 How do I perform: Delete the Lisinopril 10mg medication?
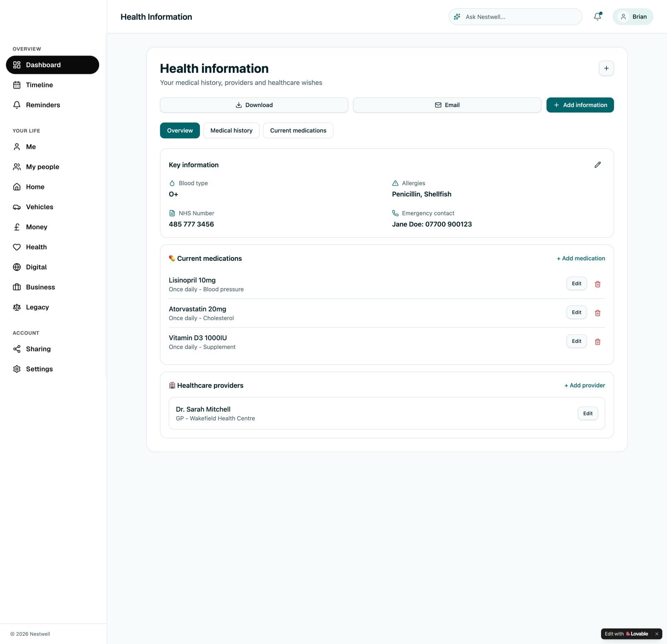coord(597,284)
